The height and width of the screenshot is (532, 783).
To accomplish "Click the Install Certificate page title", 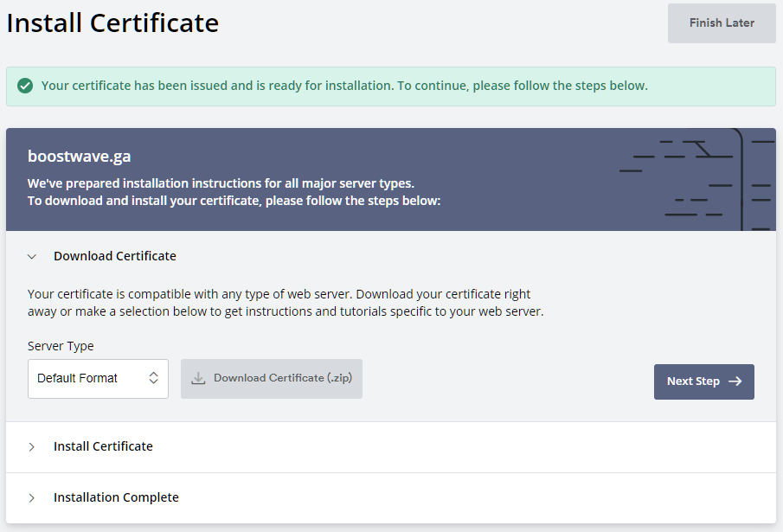I will [112, 22].
